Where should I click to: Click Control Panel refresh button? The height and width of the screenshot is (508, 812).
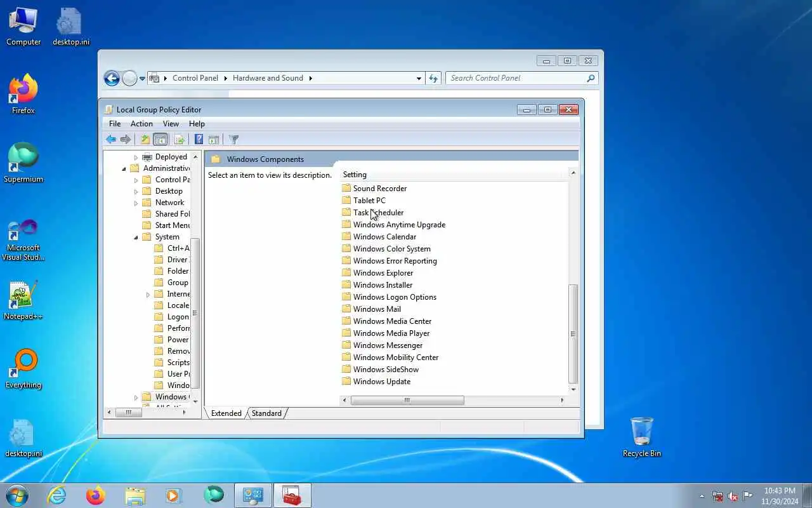coord(433,78)
